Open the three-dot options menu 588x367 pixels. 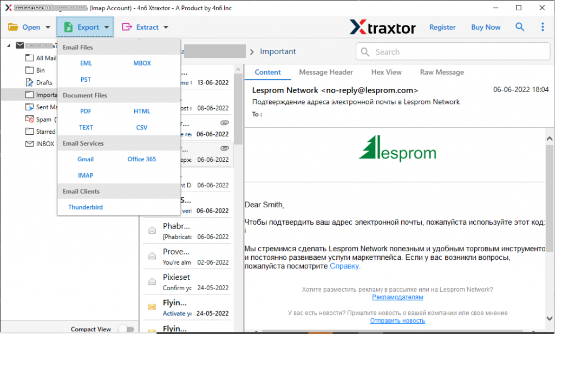click(543, 27)
